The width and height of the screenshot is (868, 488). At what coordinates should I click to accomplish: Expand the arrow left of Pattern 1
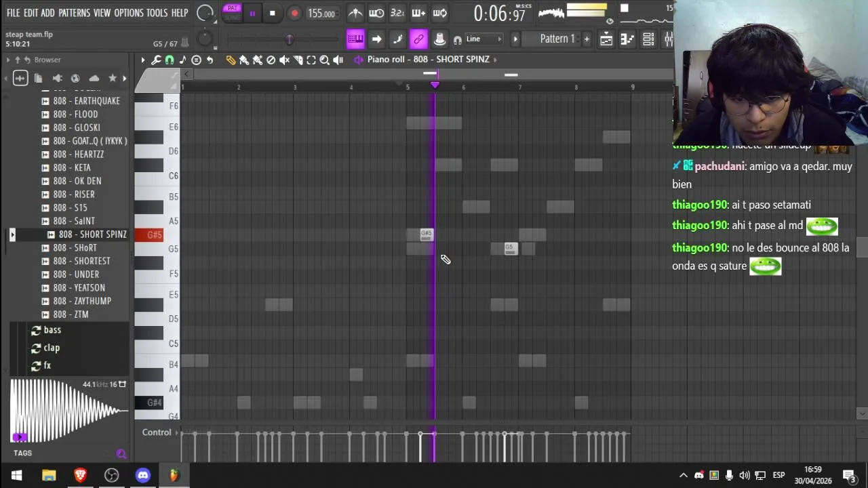point(515,39)
